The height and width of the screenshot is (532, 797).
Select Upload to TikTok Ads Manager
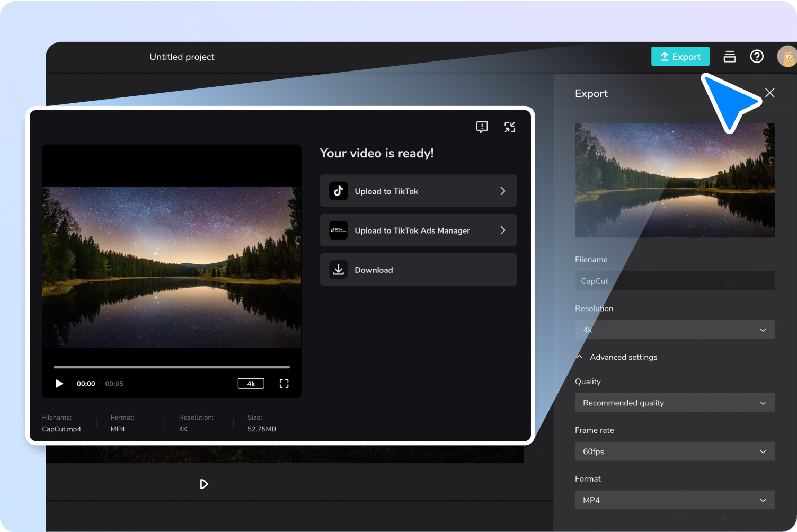(x=418, y=230)
